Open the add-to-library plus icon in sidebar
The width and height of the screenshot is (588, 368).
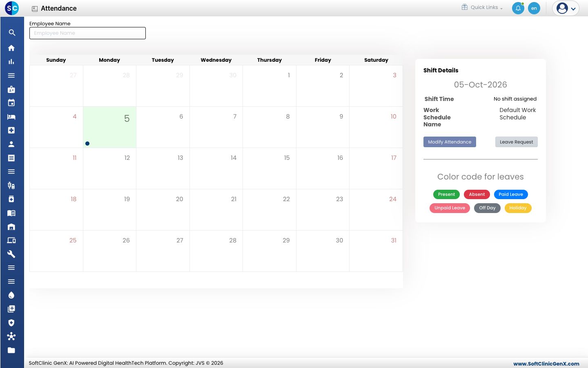tap(11, 309)
